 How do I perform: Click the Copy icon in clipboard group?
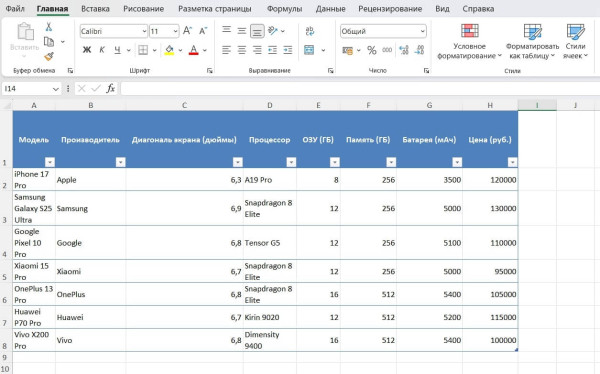tap(49, 41)
